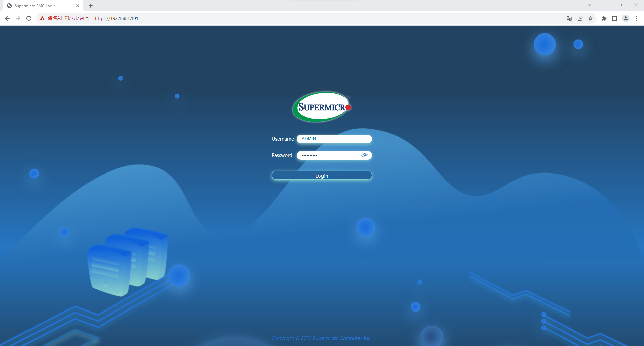This screenshot has width=644, height=346.
Task: Restore down the Chrome window
Action: click(621, 5)
